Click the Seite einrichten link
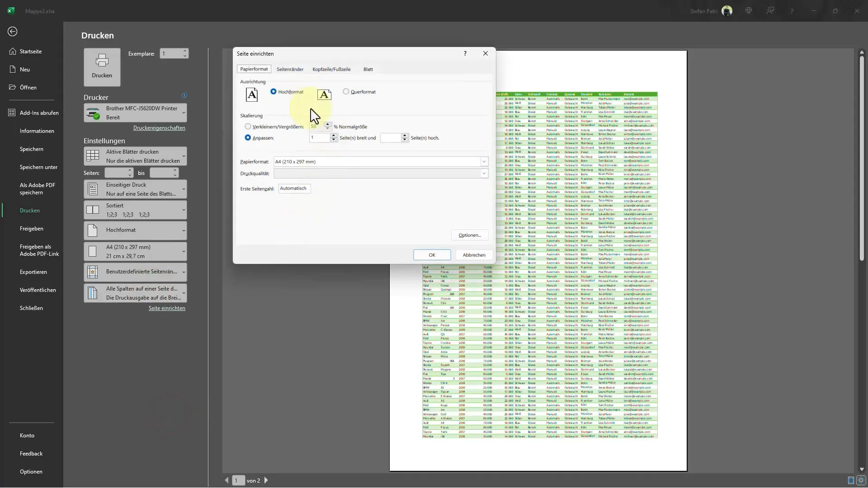Viewport: 868px width, 488px height. 167,309
